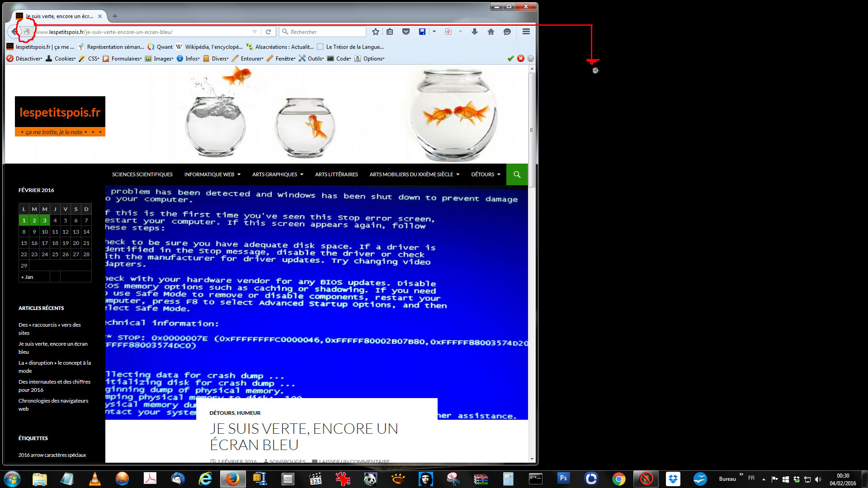868x488 pixels.
Task: Launch VLC from the taskbar
Action: point(95,479)
